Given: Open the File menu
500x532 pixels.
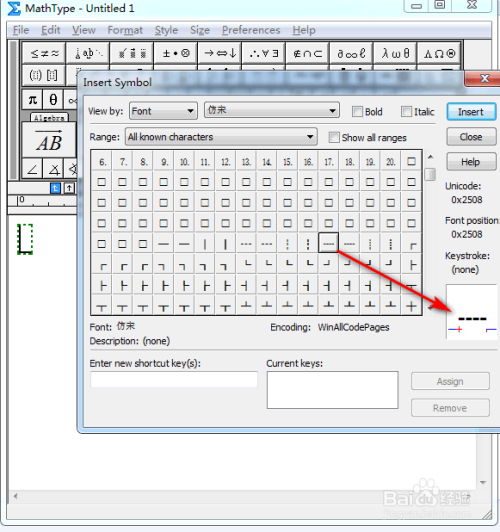Looking at the screenshot, I should (x=21, y=30).
